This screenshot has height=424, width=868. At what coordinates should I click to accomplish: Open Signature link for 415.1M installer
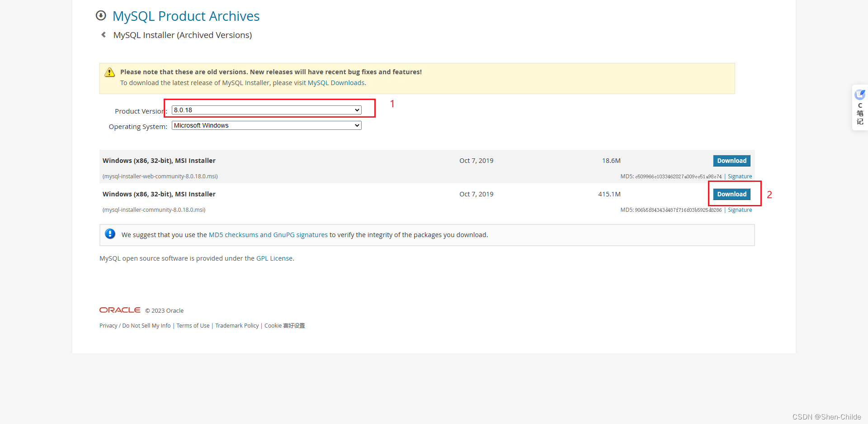coord(740,210)
